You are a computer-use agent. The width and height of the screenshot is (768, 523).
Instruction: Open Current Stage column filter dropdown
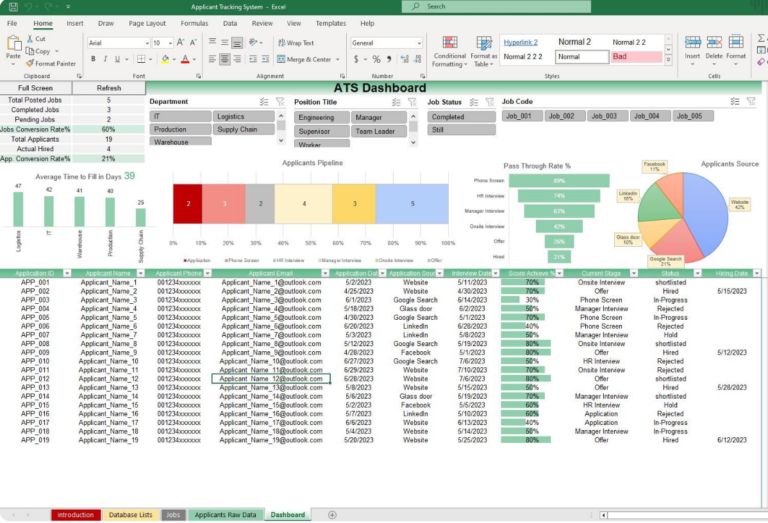coord(633,273)
